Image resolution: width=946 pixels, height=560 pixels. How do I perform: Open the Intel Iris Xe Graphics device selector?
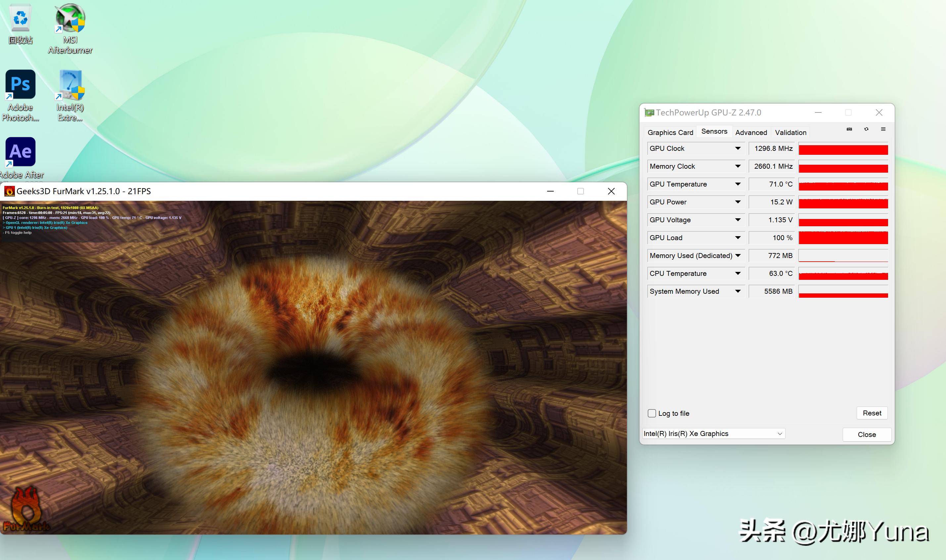(713, 434)
